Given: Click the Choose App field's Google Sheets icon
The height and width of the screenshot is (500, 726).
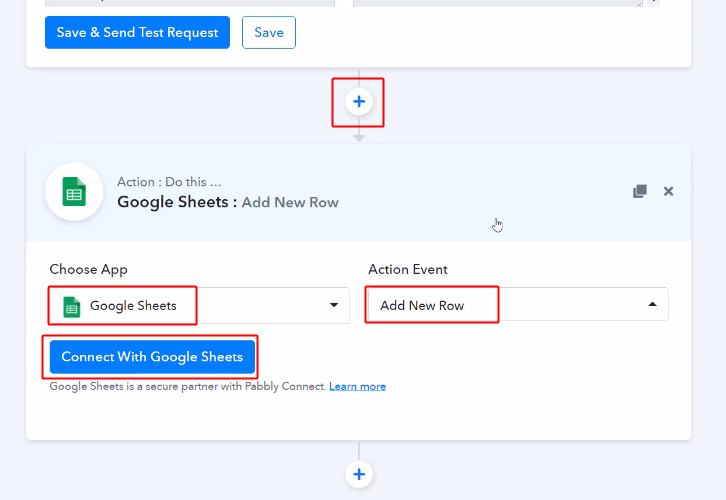Looking at the screenshot, I should [72, 307].
